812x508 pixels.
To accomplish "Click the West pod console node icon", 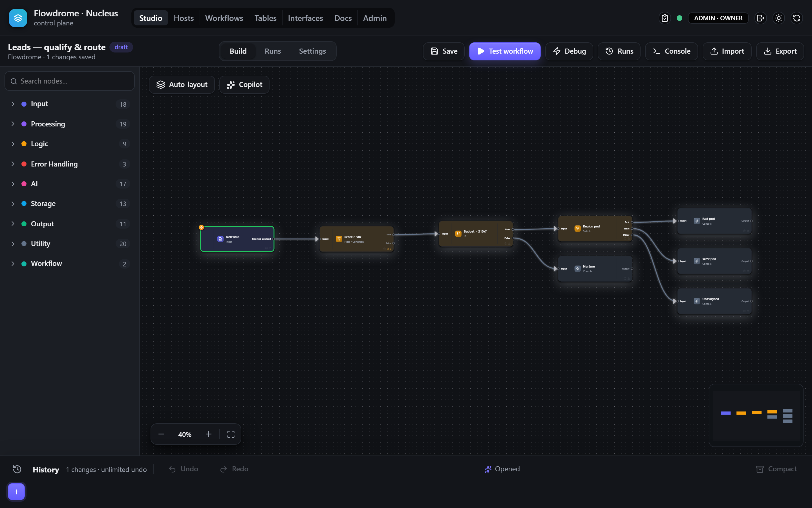I will click(697, 261).
